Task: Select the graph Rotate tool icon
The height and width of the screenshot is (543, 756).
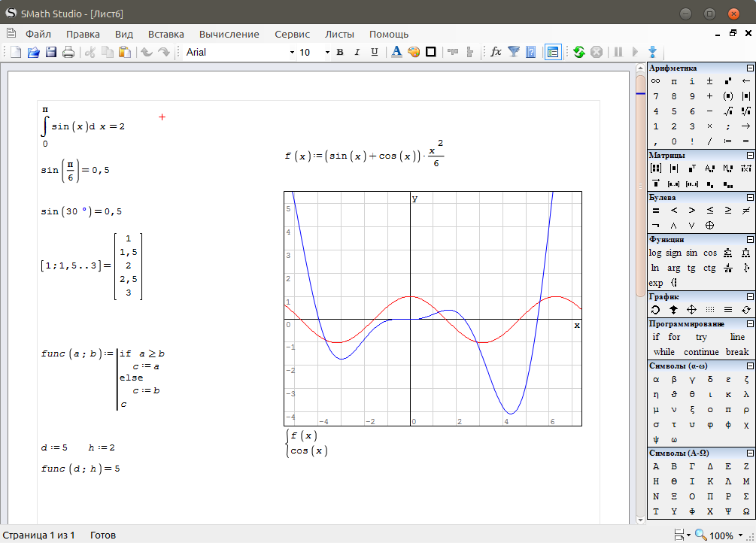Action: pyautogui.click(x=655, y=309)
